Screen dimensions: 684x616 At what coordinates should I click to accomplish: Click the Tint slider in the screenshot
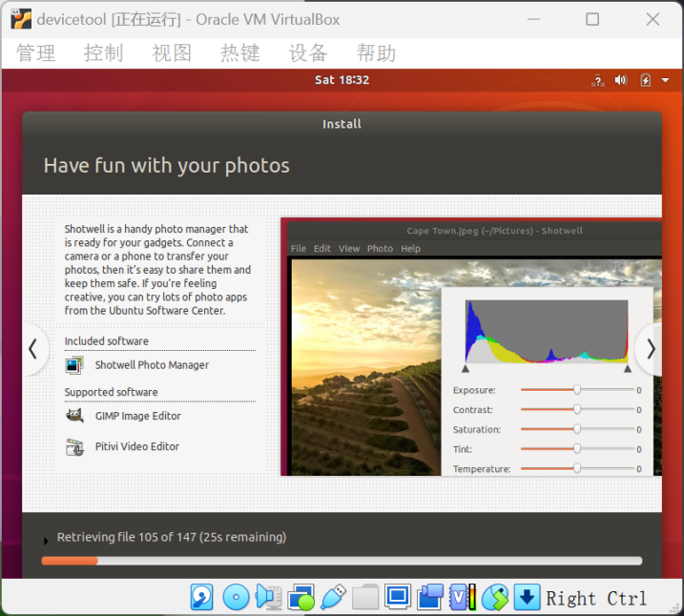[x=577, y=448]
